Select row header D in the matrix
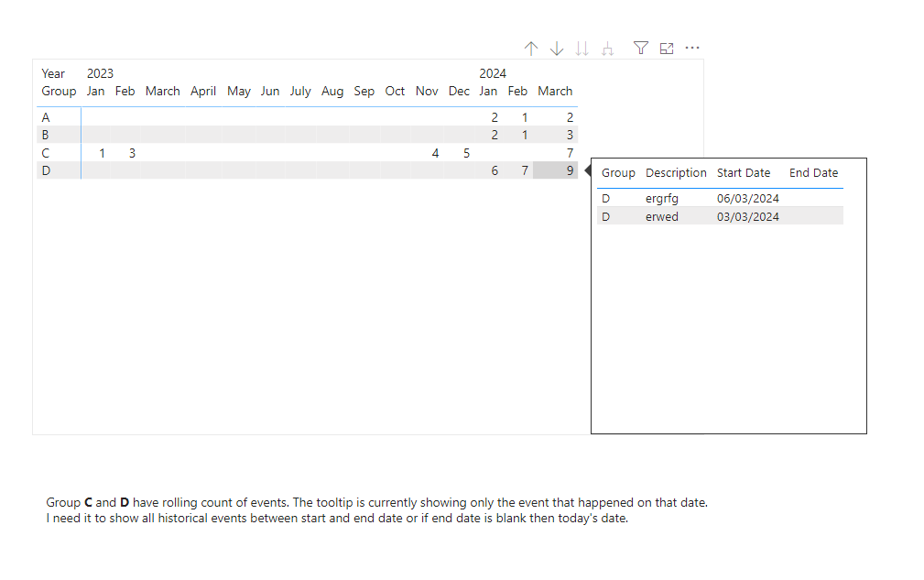This screenshot has height=580, width=924. 46,171
